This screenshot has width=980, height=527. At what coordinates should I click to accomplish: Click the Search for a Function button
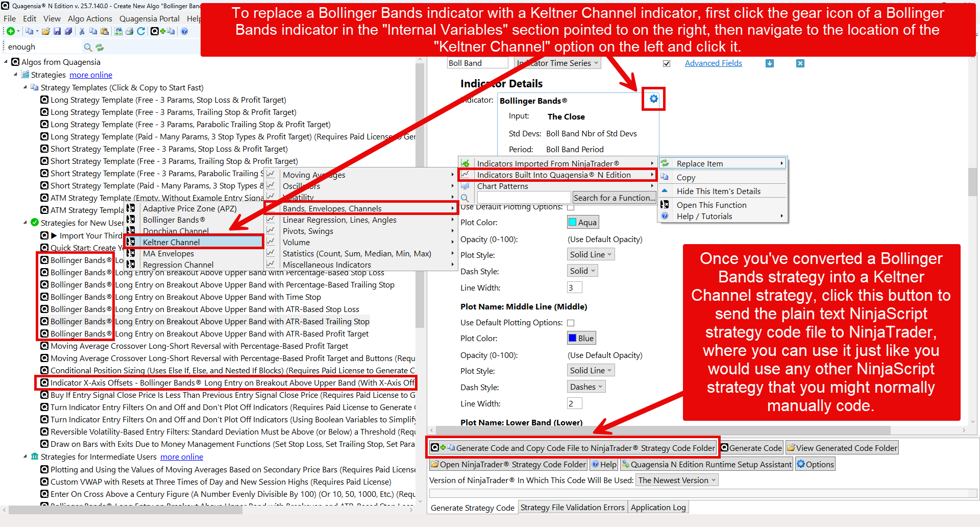coord(614,198)
